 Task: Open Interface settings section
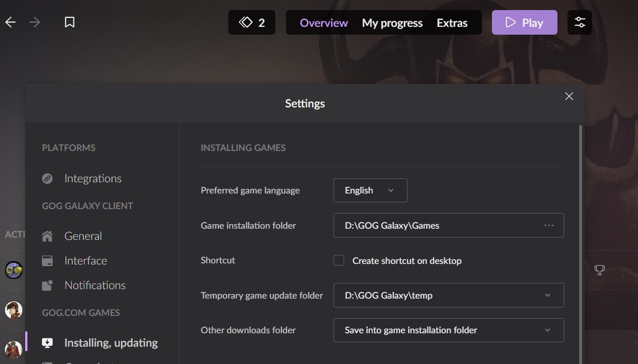[x=86, y=261]
